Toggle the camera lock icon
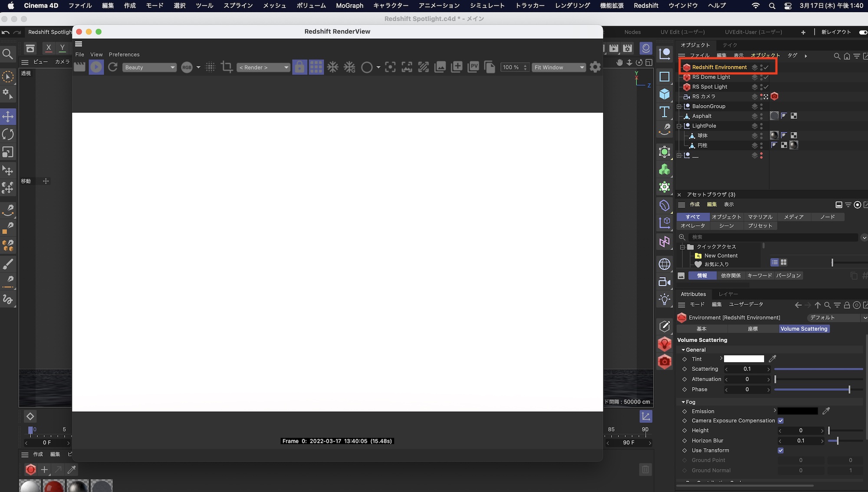The image size is (868, 492). (299, 67)
